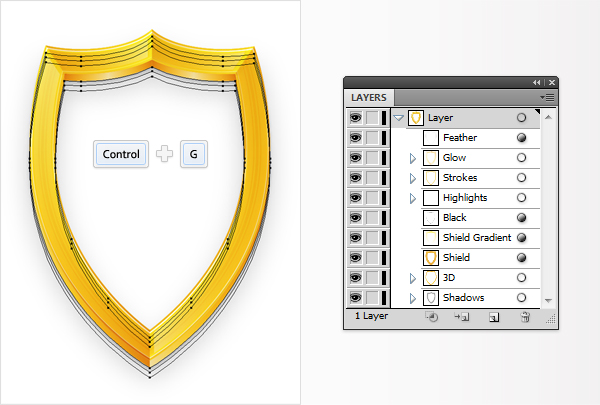600x405 pixels.
Task: Expand the Highlights group
Action: (x=412, y=198)
